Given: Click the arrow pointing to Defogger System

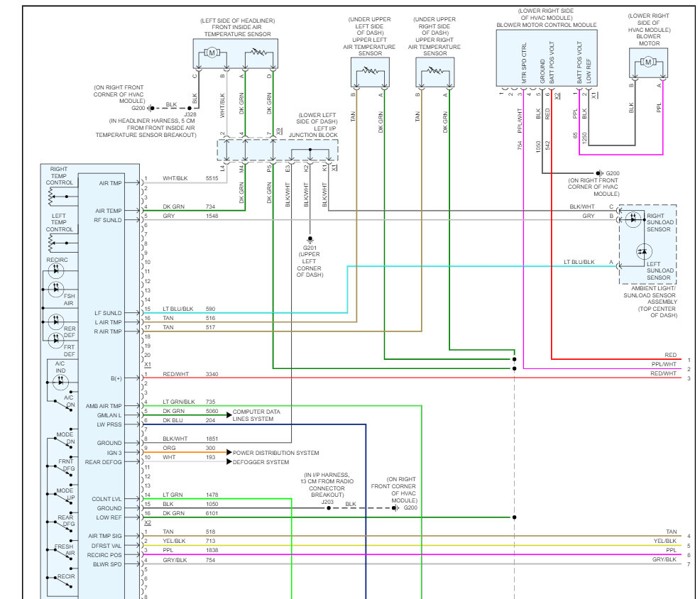Looking at the screenshot, I should tap(229, 461).
